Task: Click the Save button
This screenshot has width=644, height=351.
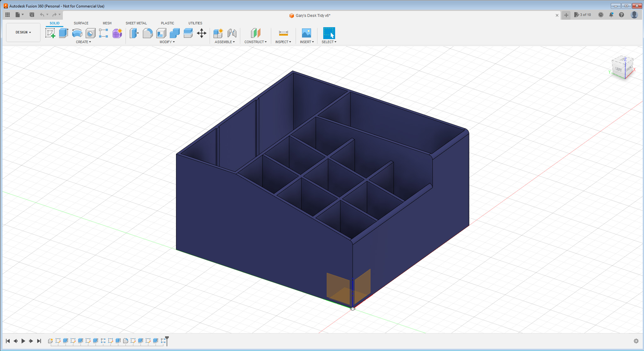Action: point(32,15)
